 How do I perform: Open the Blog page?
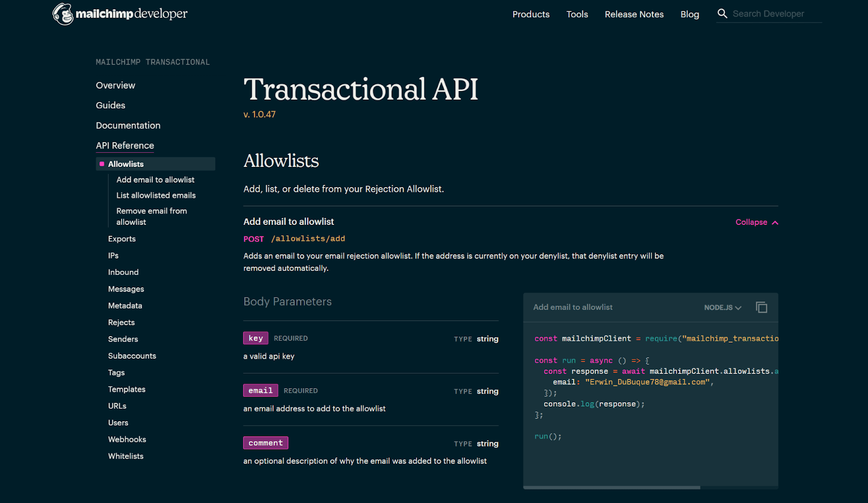pos(690,14)
